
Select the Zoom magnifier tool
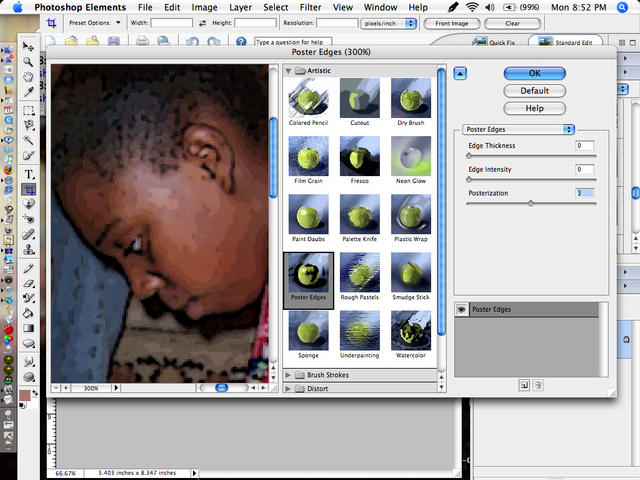28,62
